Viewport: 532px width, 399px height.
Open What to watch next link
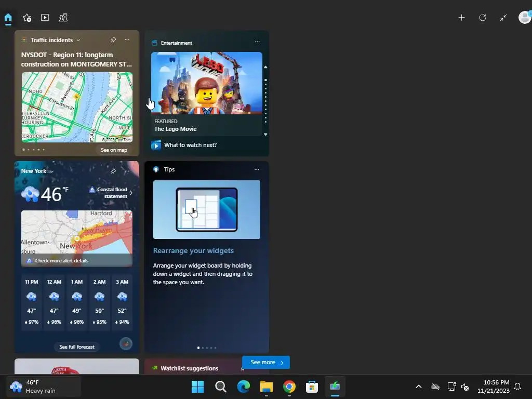(x=190, y=145)
